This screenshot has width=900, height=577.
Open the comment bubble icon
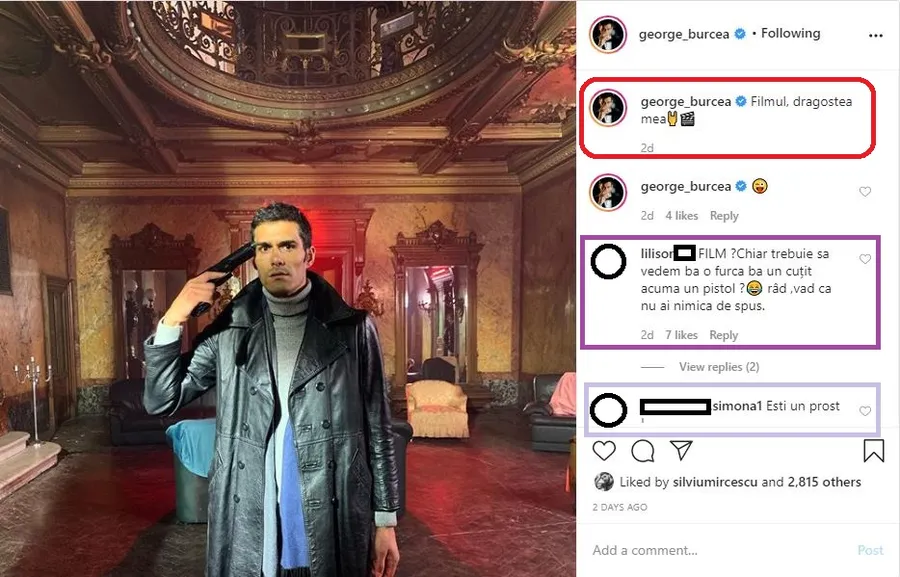643,451
